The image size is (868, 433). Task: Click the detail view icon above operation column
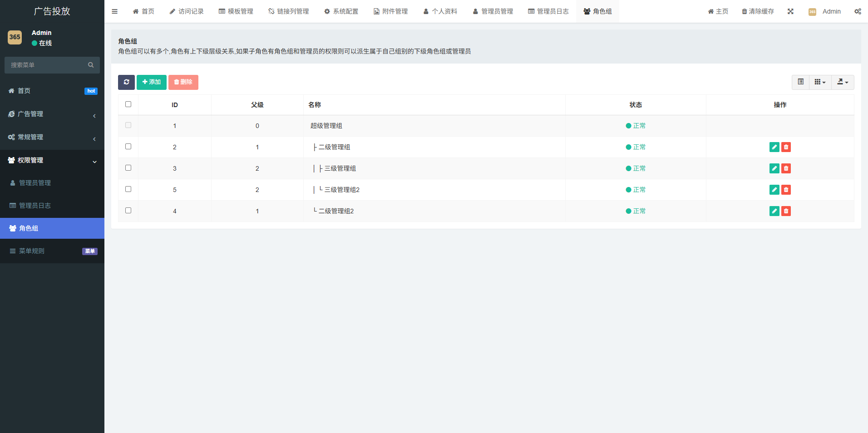click(x=801, y=82)
